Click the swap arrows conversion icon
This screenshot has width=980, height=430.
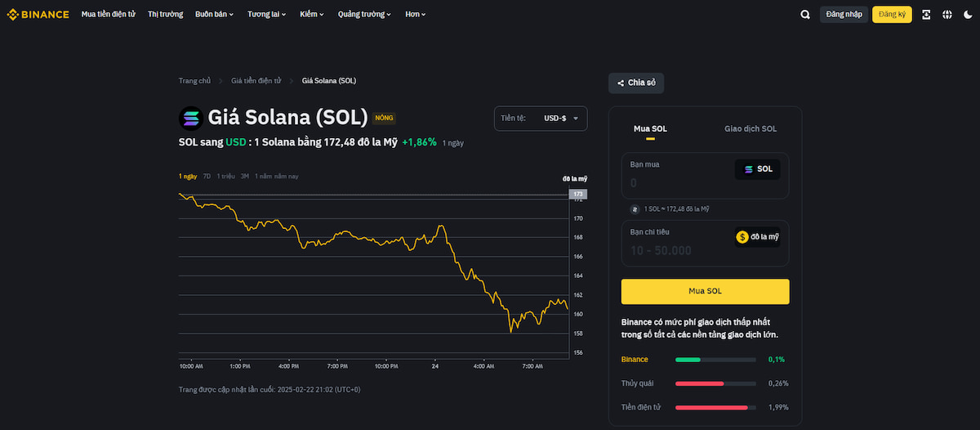634,209
